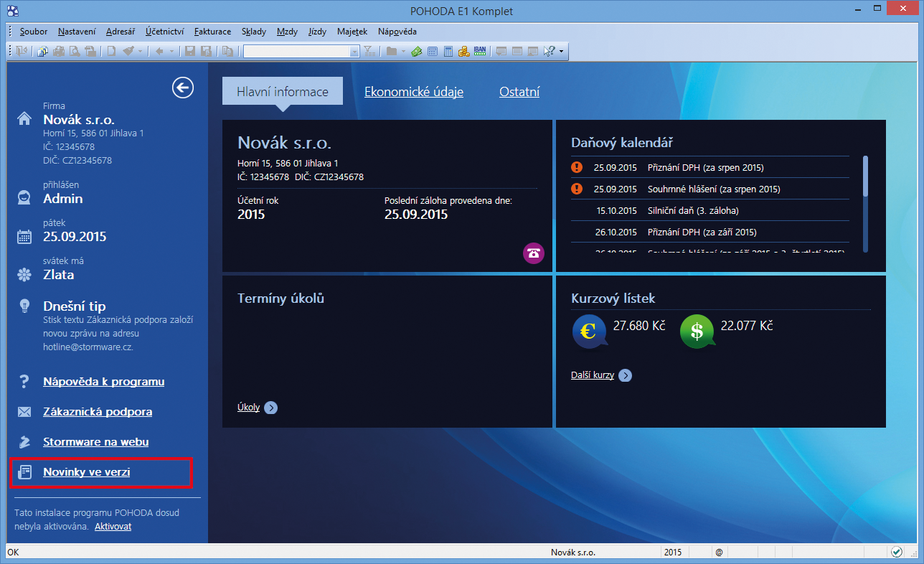Open the Soubor menu
This screenshot has height=564, width=924.
(x=34, y=32)
